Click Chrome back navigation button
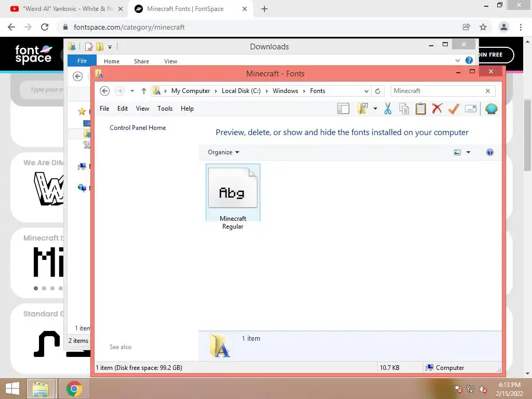 pos(11,27)
